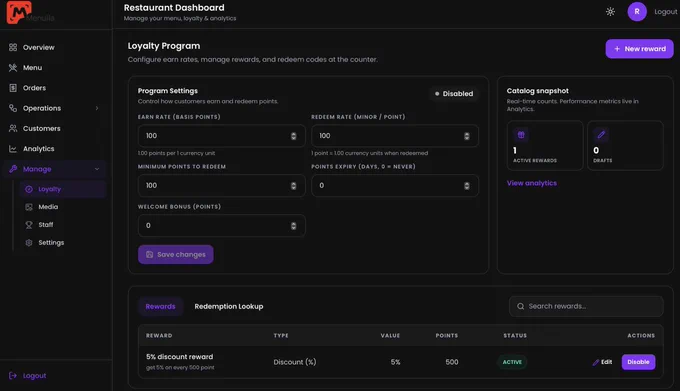Click the 'Discount (%)' type cell
Screen dimensions: 680x391
295,362
